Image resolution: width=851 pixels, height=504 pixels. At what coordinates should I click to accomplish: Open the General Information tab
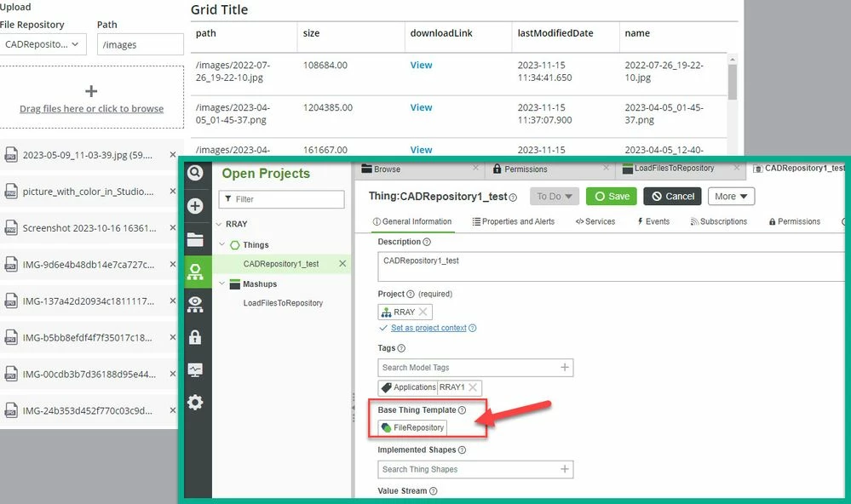[412, 221]
